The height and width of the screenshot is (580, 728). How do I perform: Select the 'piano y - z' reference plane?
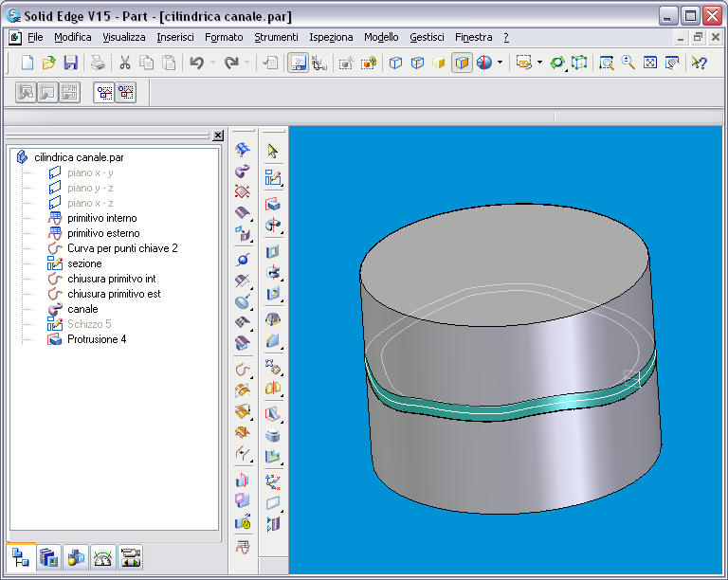[90, 188]
